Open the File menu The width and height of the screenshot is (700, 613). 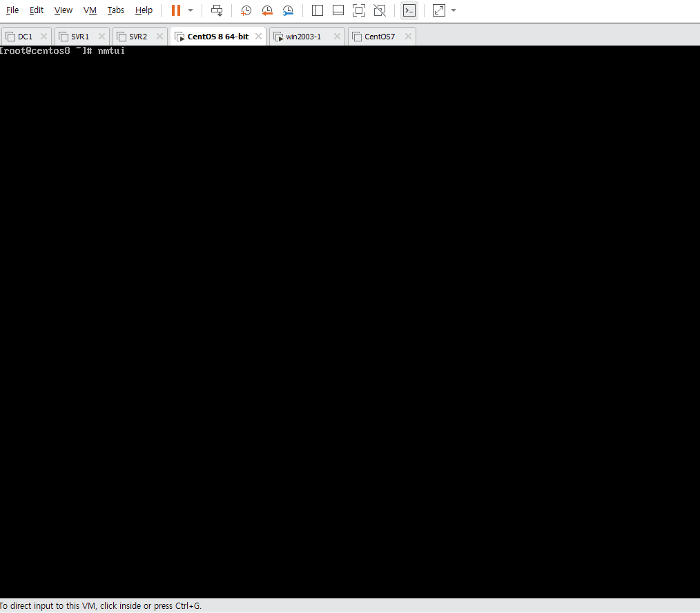coord(12,10)
